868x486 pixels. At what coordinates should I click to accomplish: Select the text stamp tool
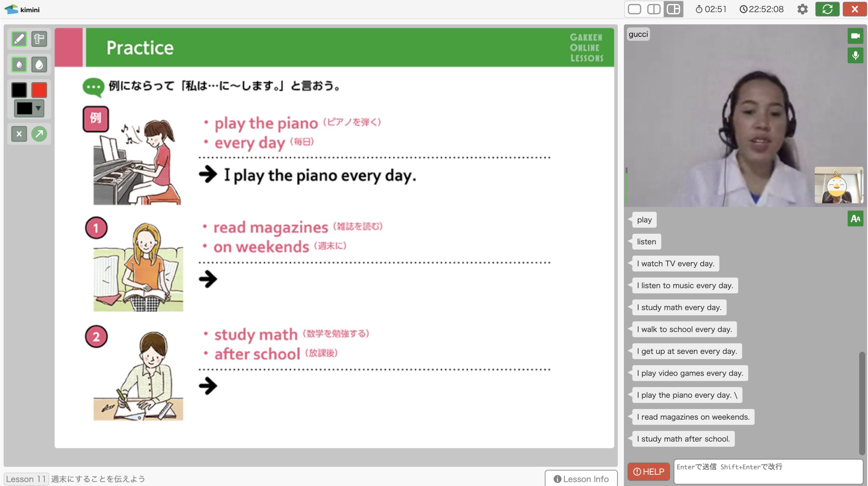tap(39, 39)
